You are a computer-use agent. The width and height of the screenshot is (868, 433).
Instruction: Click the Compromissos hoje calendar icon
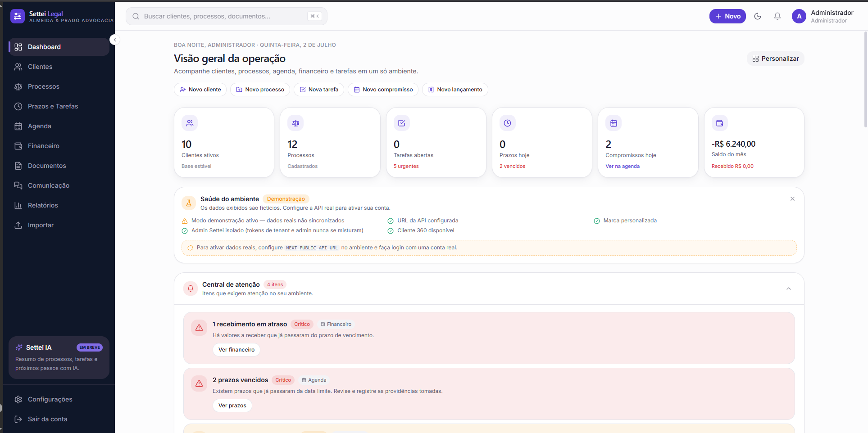pyautogui.click(x=614, y=123)
